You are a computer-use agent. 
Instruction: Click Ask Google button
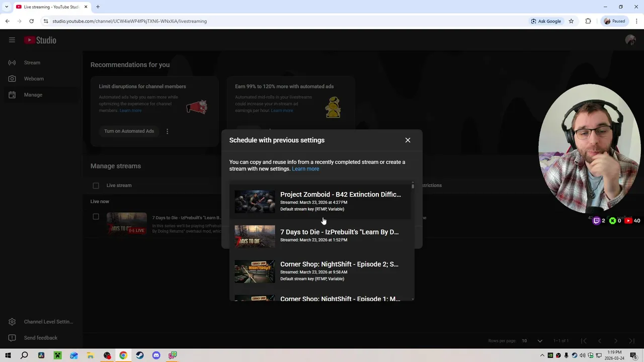(546, 21)
